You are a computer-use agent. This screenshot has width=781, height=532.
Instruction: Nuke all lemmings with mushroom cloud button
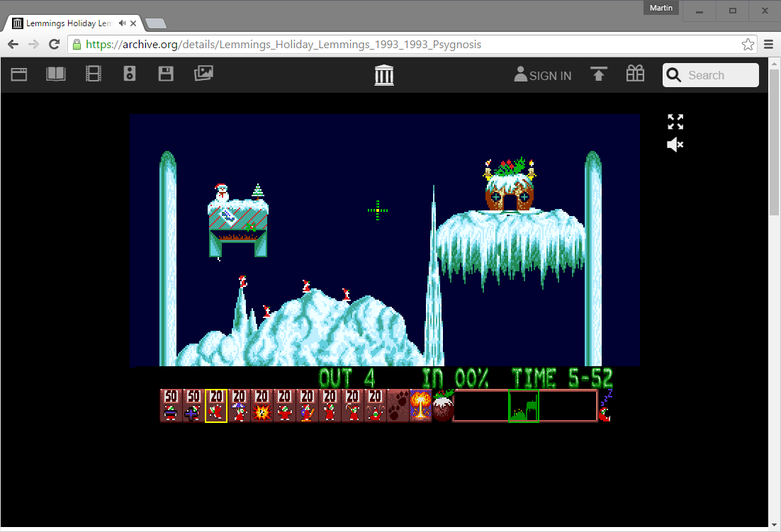(420, 406)
